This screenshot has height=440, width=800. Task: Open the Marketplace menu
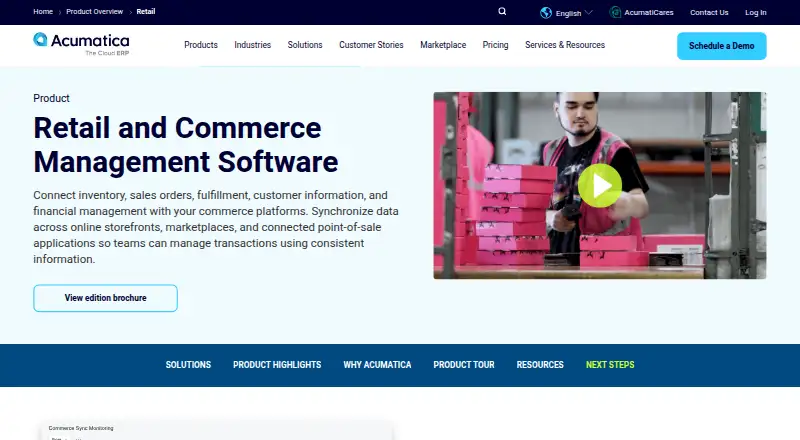[443, 45]
